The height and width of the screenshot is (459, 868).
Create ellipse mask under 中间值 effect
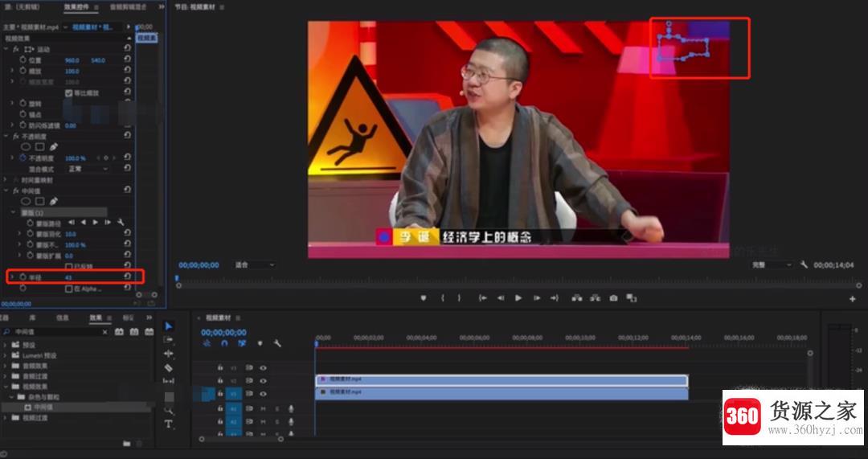[x=26, y=202]
